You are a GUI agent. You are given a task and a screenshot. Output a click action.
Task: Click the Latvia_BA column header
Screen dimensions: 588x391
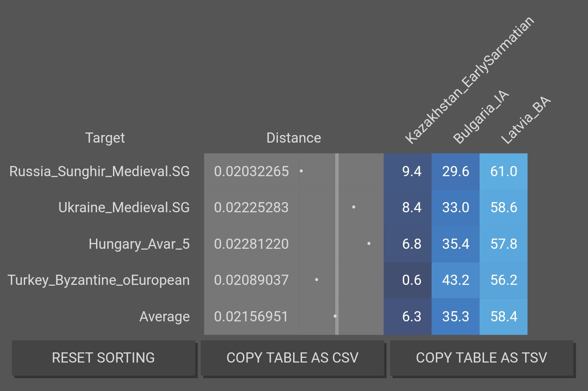525,121
